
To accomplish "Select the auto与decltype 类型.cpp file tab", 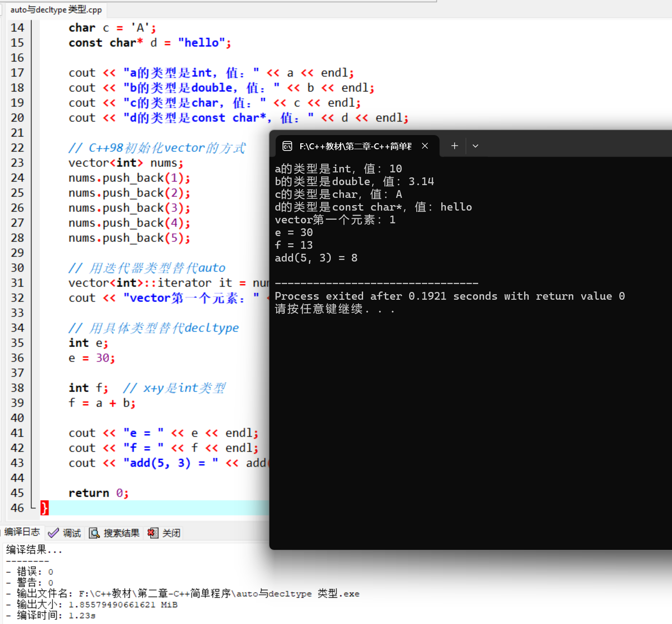I will (x=56, y=10).
